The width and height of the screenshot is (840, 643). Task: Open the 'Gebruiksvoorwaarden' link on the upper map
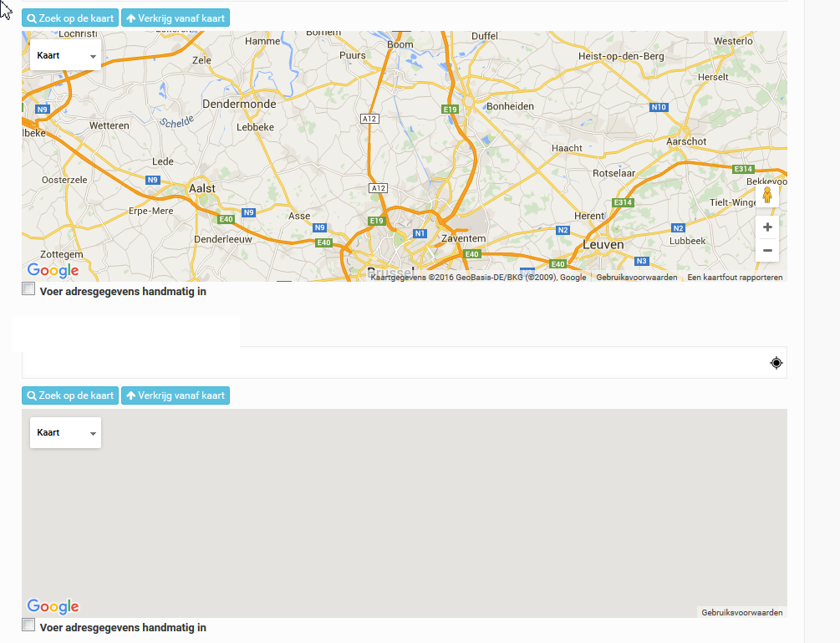click(x=636, y=278)
